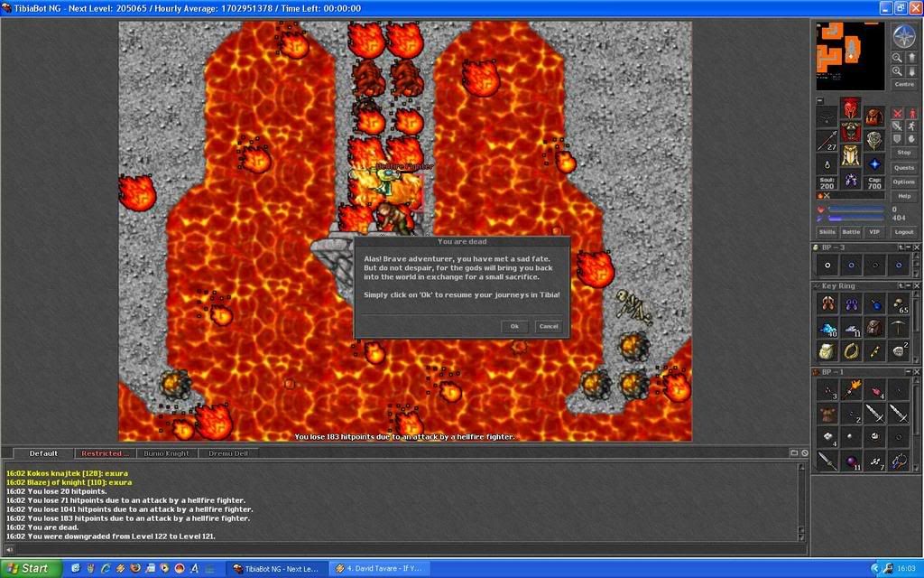
Task: Click Cancel in You are dead dialog
Action: point(549,326)
